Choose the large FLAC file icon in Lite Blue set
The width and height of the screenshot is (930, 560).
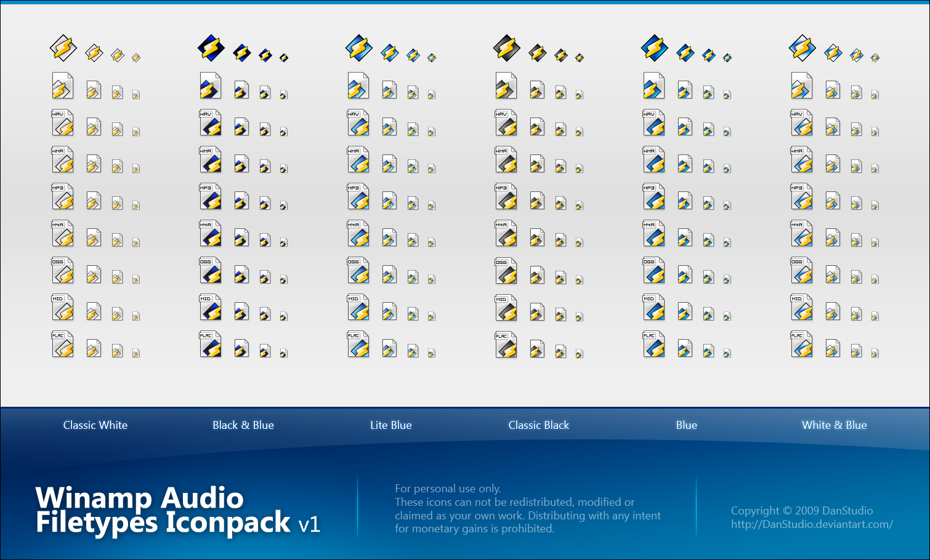click(358, 344)
